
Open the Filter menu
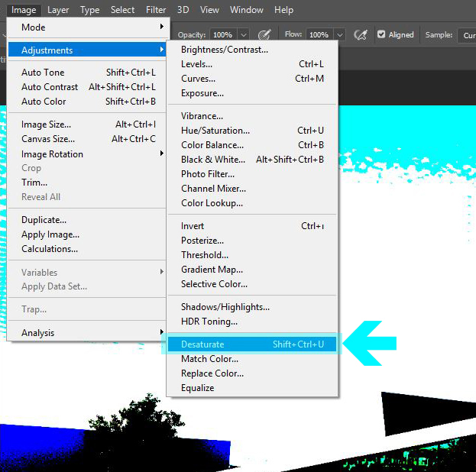[x=156, y=10]
